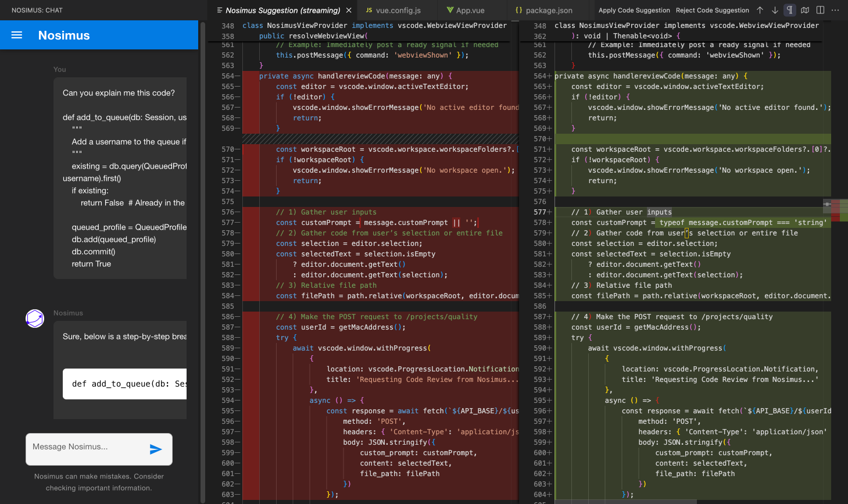
Task: Click the Vue logo icon on App.vue tab
Action: (x=450, y=10)
